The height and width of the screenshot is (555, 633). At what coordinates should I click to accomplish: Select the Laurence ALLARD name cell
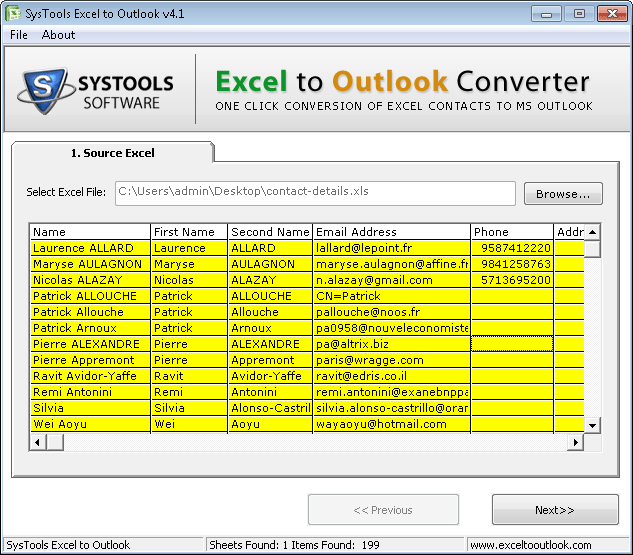click(90, 248)
